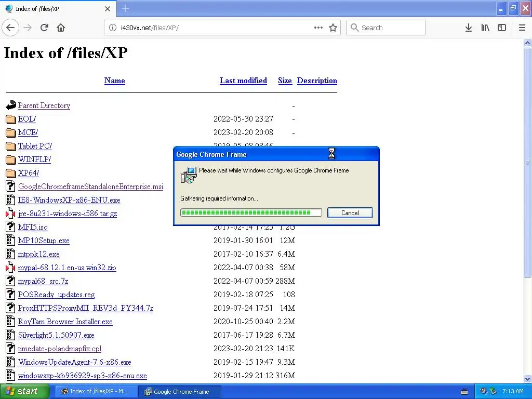Click the installer icon in Chrome Frame dialog

tap(189, 175)
